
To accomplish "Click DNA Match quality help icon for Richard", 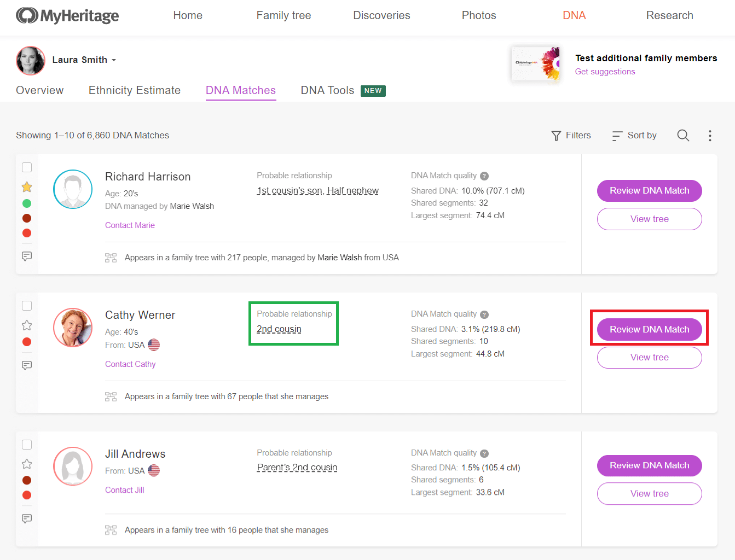I will [x=484, y=176].
